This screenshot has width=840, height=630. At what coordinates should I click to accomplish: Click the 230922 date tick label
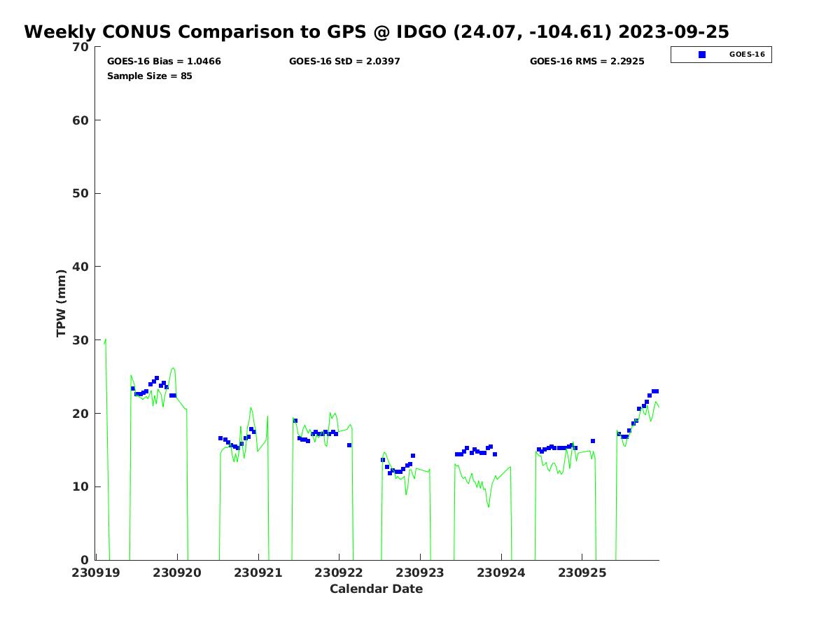(339, 573)
